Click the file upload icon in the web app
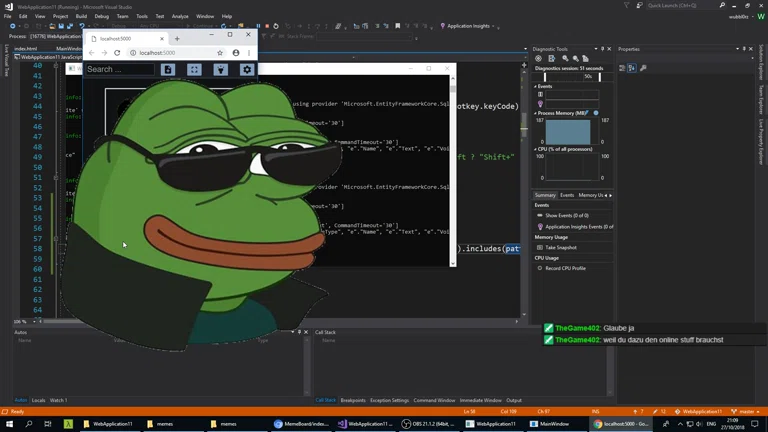Viewport: 768px width, 432px height. [x=168, y=70]
